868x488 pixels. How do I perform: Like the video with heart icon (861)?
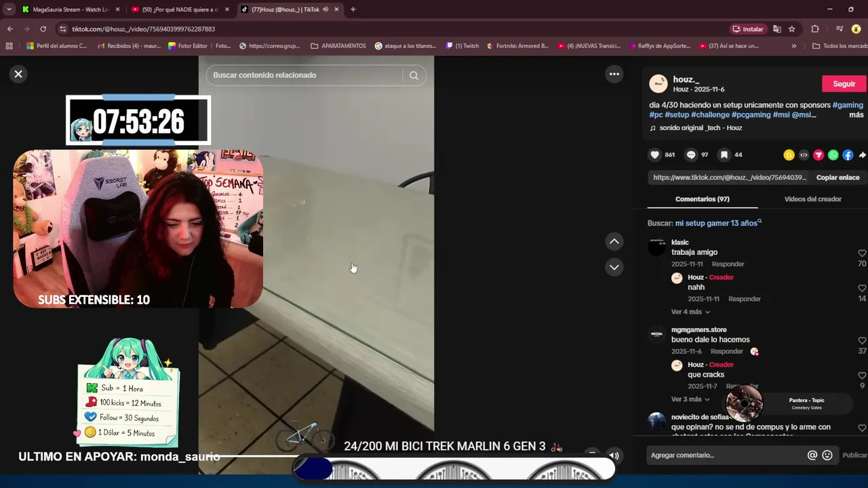(654, 155)
